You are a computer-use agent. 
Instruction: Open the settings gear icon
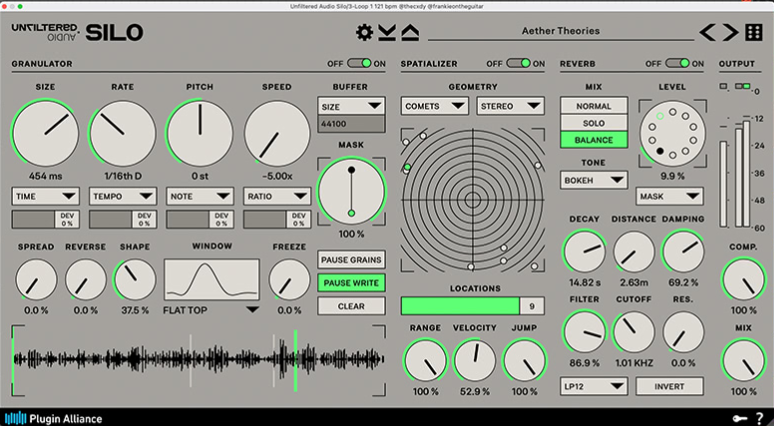[x=364, y=32]
